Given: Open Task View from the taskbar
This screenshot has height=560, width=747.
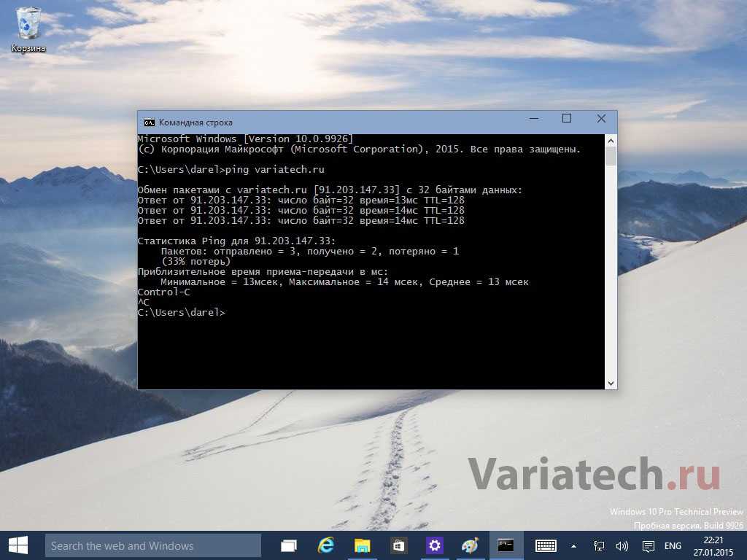Looking at the screenshot, I should (x=290, y=545).
